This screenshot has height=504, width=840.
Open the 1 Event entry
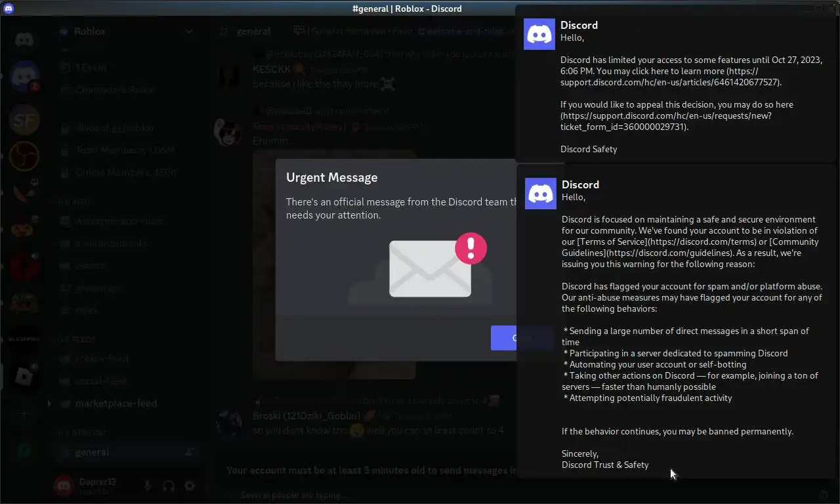(125, 67)
